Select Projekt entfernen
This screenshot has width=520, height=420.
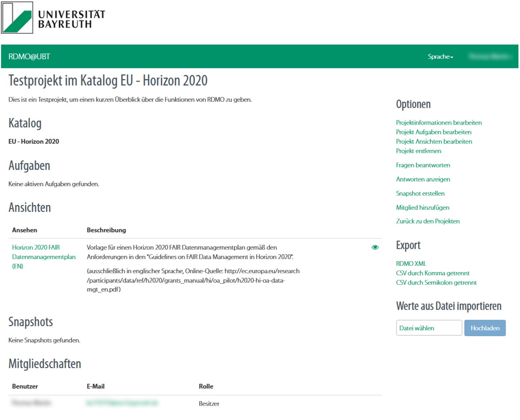419,151
